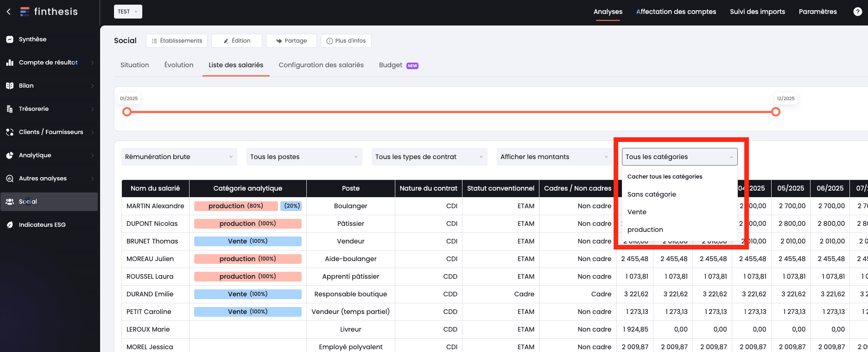The height and width of the screenshot is (352, 868).
Task: Click the Établissements button
Action: (x=177, y=41)
